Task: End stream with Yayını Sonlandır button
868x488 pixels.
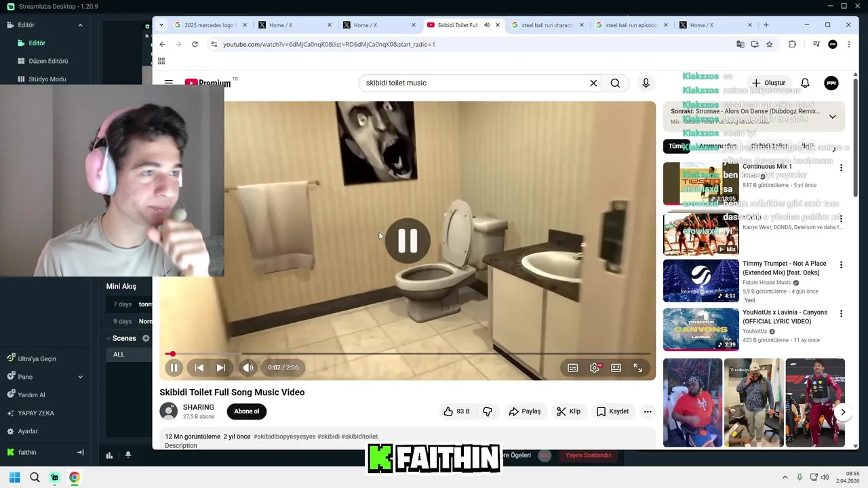Action: pyautogui.click(x=588, y=455)
